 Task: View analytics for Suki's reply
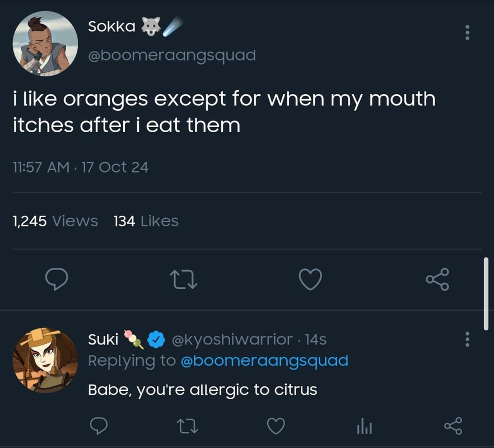364,427
